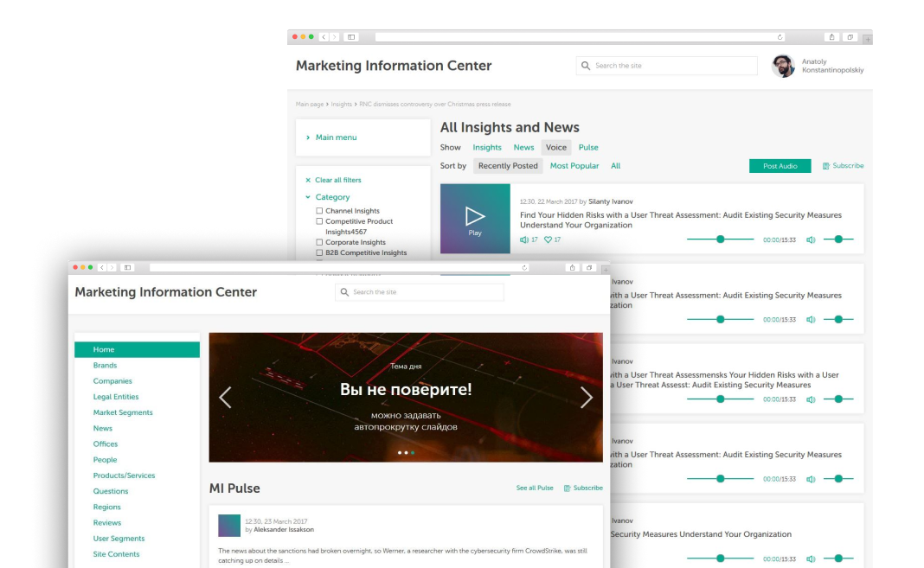Open the See all Pulse link

(535, 488)
